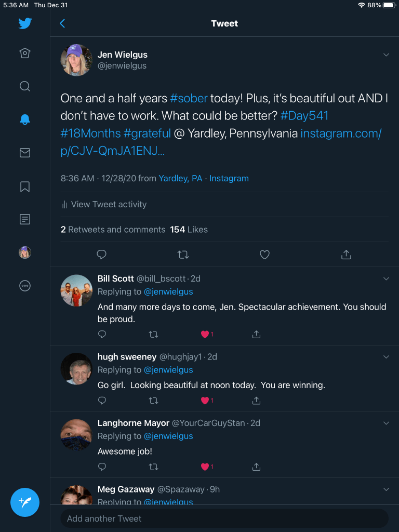Screen dimensions: 399x532
Task: Open the #sober hashtag link
Action: pos(189,98)
